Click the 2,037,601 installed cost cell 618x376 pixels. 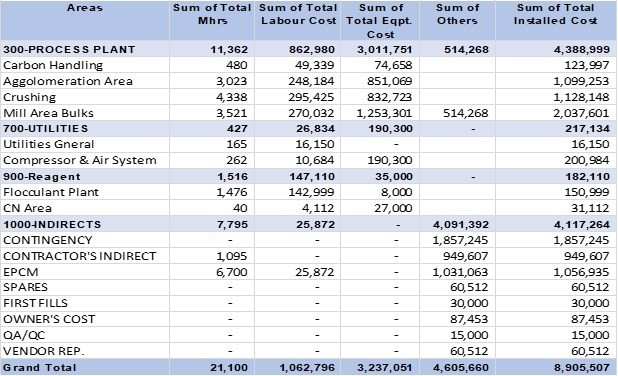coord(581,114)
